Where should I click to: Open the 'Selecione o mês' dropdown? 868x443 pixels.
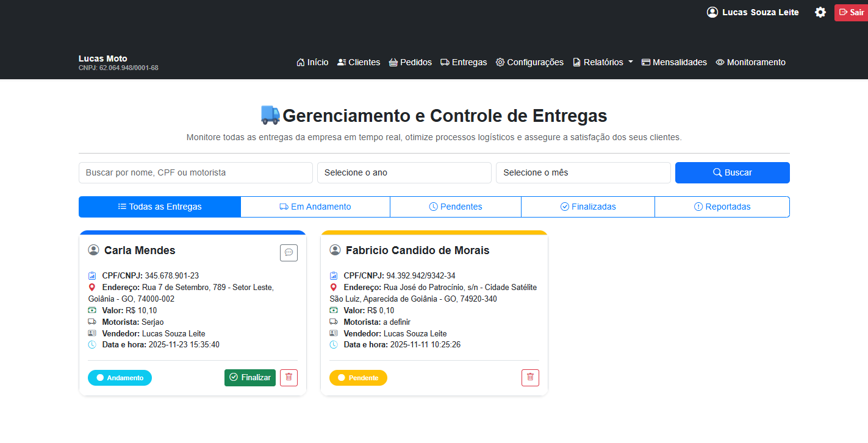click(583, 172)
